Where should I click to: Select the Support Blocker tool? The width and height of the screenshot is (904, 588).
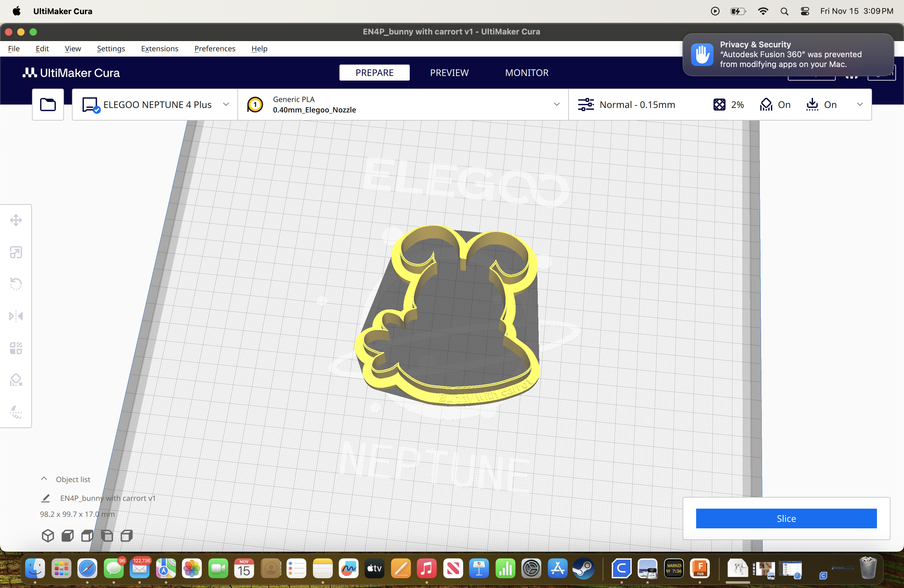(x=16, y=380)
